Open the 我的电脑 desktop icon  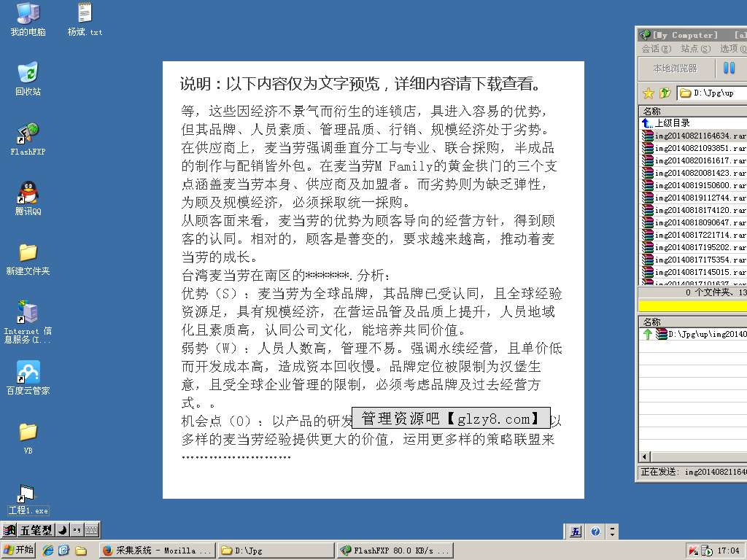(28, 19)
